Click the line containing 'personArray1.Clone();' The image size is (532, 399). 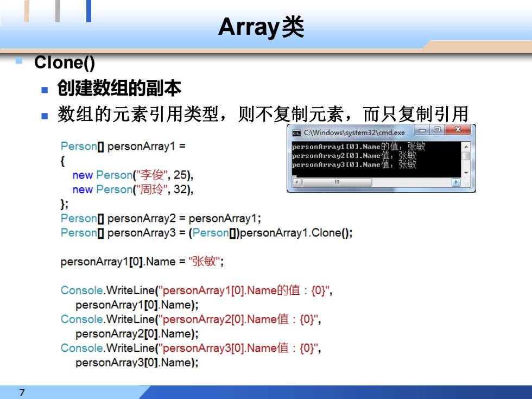[x=206, y=233]
